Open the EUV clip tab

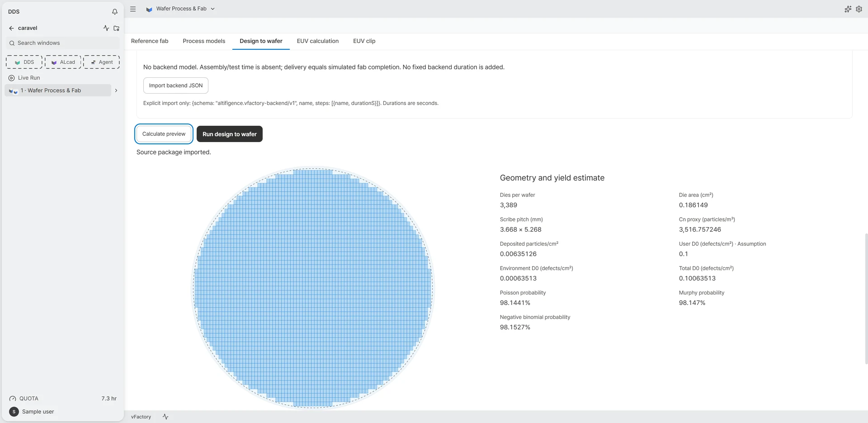[364, 41]
